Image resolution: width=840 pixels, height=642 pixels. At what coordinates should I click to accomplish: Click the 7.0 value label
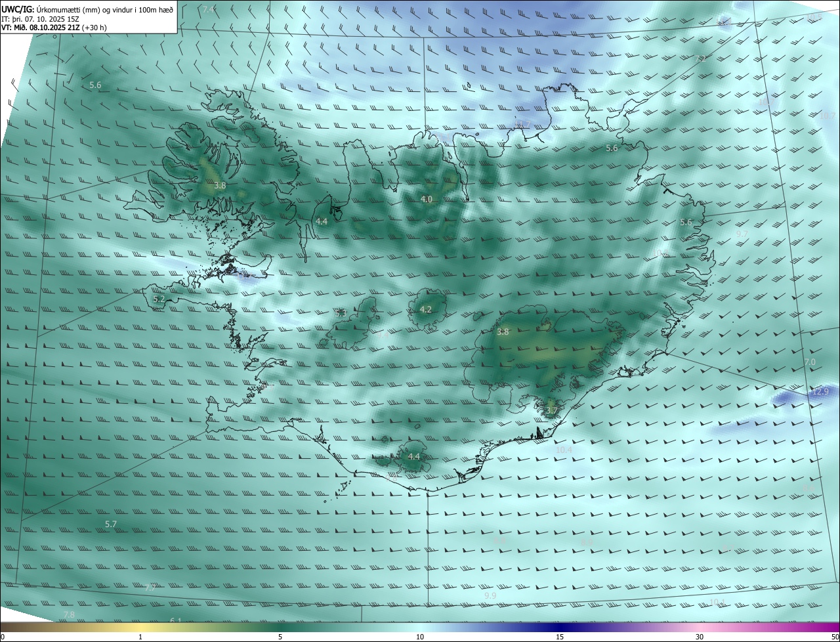tap(810, 362)
